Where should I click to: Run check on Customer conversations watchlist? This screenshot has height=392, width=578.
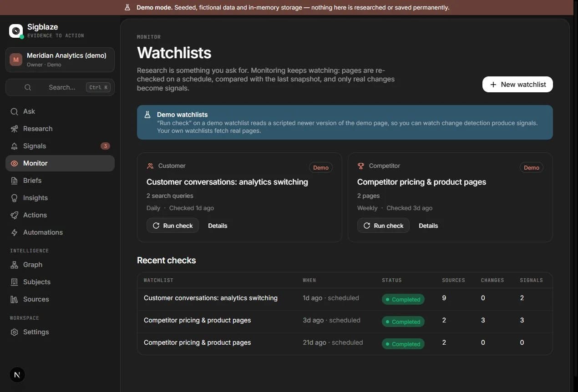tap(172, 226)
